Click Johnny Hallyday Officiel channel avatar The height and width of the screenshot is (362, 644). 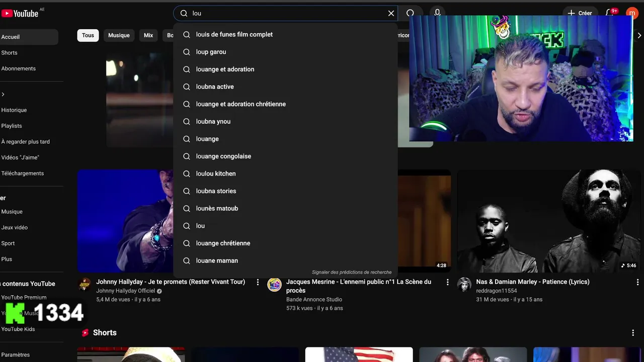point(85,285)
